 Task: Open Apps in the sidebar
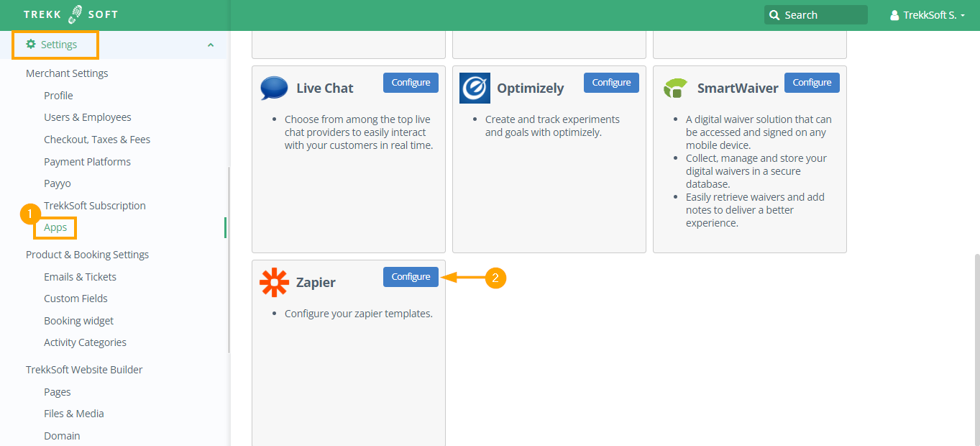(55, 227)
